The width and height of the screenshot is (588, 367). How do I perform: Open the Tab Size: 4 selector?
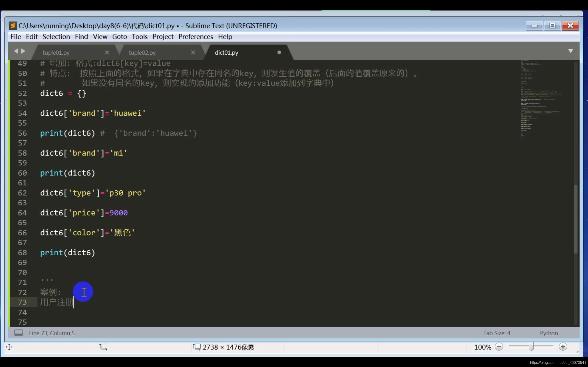click(x=497, y=333)
